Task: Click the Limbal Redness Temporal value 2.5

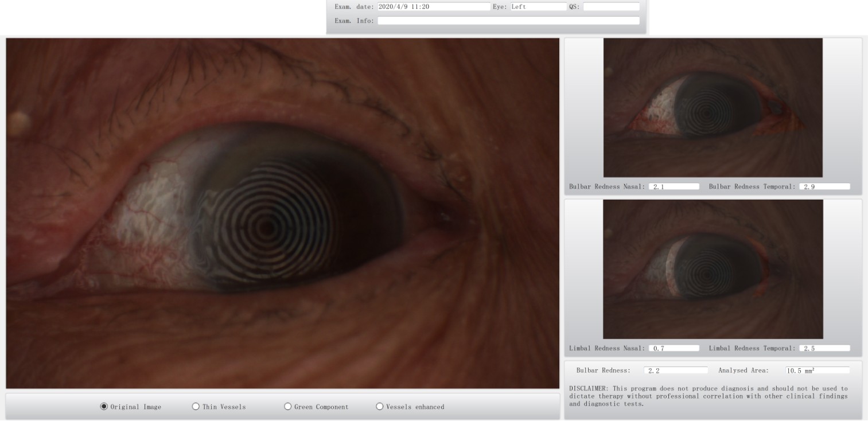Action: [824, 348]
